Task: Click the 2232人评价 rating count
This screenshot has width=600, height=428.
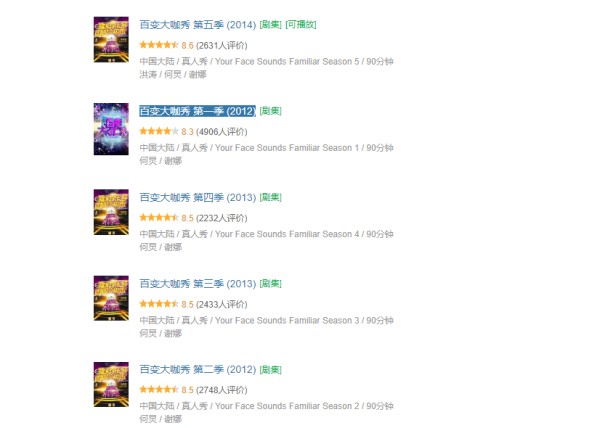Action: [x=222, y=218]
